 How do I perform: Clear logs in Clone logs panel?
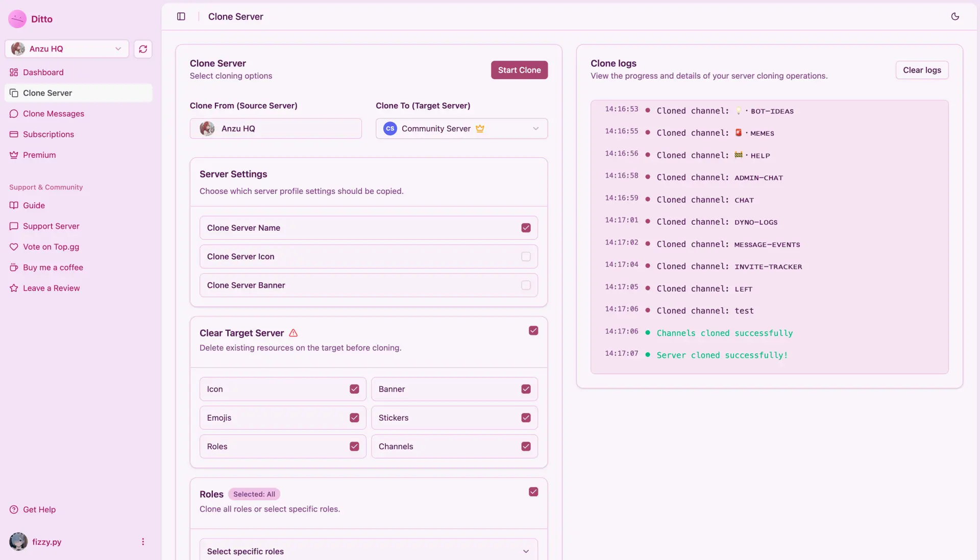(x=922, y=70)
